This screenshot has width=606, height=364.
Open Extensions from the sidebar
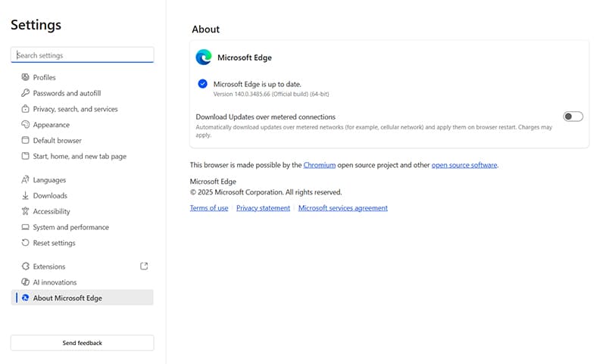[x=83, y=266]
